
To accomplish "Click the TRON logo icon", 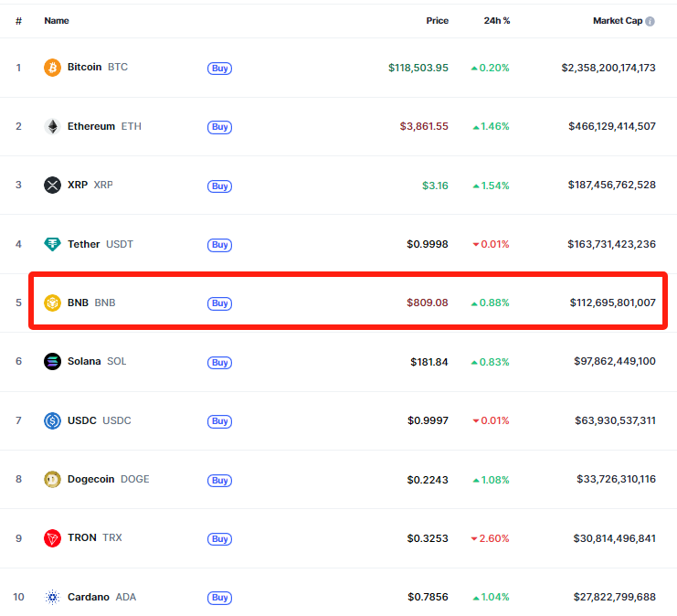I will (x=52, y=538).
